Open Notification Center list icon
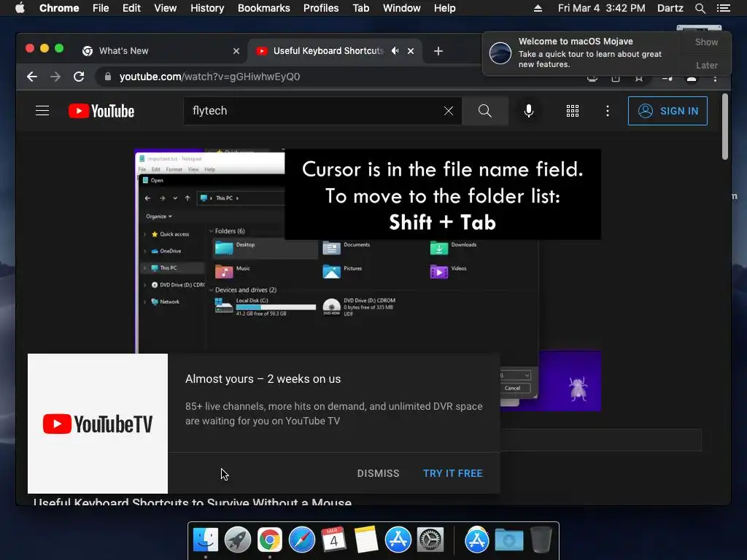The height and width of the screenshot is (560, 747). click(724, 8)
